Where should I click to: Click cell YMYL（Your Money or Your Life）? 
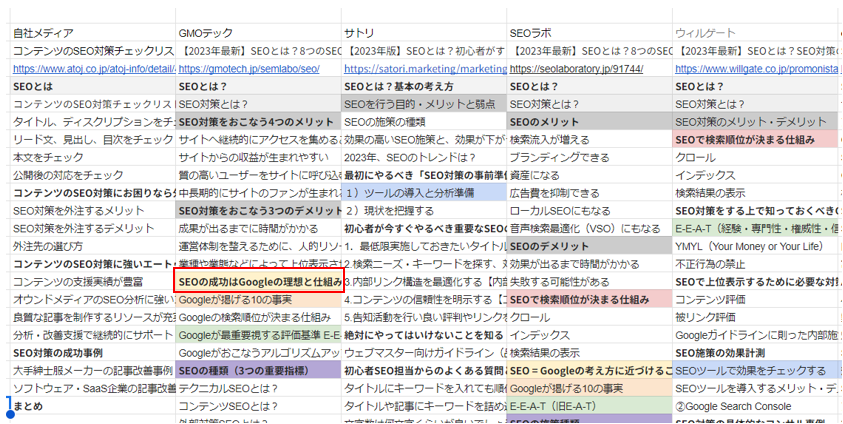pyautogui.click(x=755, y=246)
